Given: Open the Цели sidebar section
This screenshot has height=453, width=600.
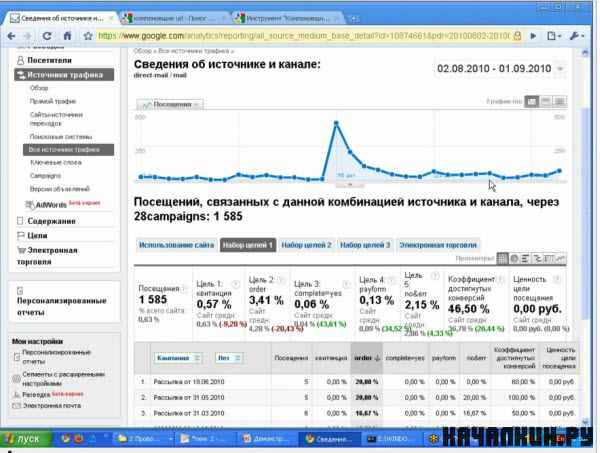Looking at the screenshot, I should [37, 236].
